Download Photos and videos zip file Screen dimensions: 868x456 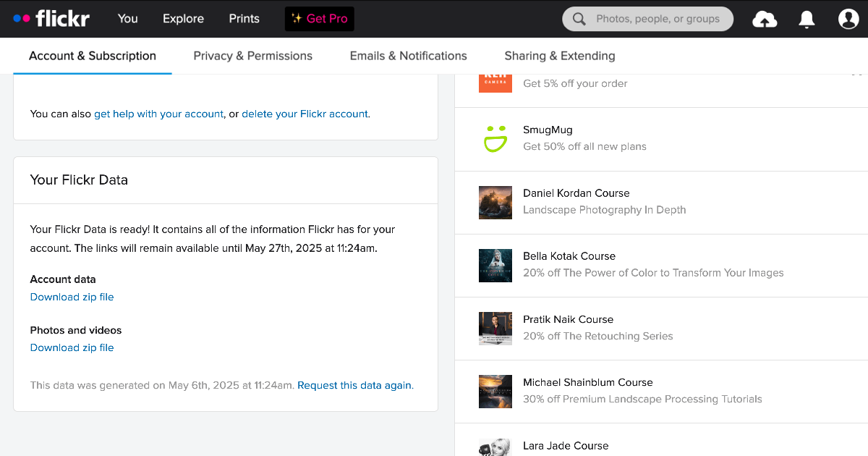click(72, 347)
